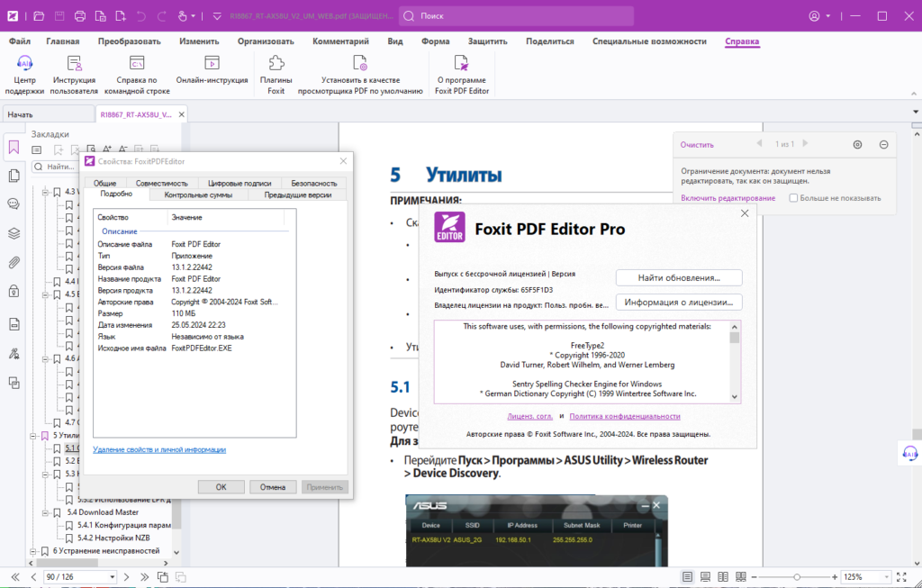Image resolution: width=922 pixels, height=588 pixels.
Task: Switch to the Защитить ribbon tab
Action: coord(487,41)
